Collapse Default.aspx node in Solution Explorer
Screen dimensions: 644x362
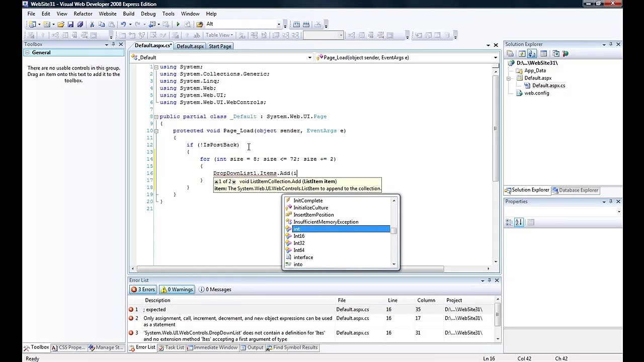[509, 78]
